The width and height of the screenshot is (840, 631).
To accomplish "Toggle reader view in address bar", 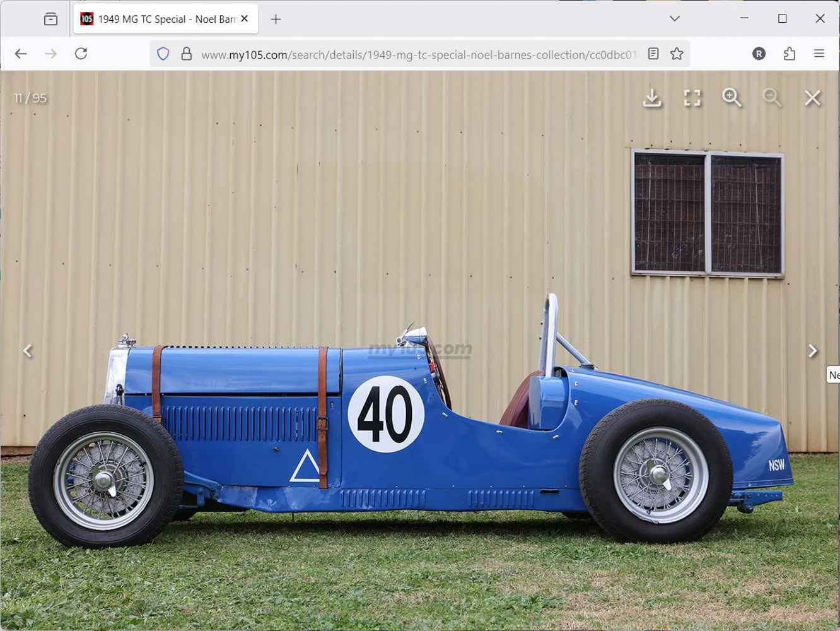I will tap(653, 54).
